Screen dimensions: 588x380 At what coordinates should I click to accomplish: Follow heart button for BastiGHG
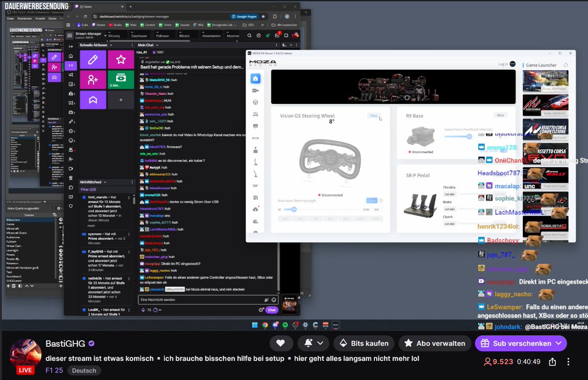[x=281, y=343]
